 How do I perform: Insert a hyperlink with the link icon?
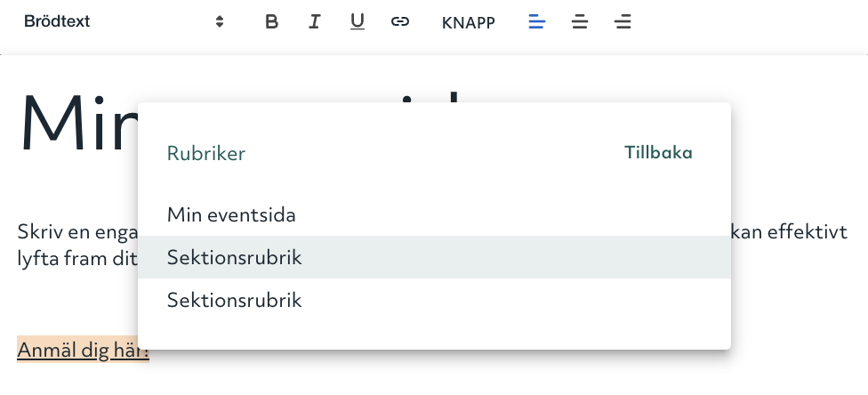pos(399,21)
